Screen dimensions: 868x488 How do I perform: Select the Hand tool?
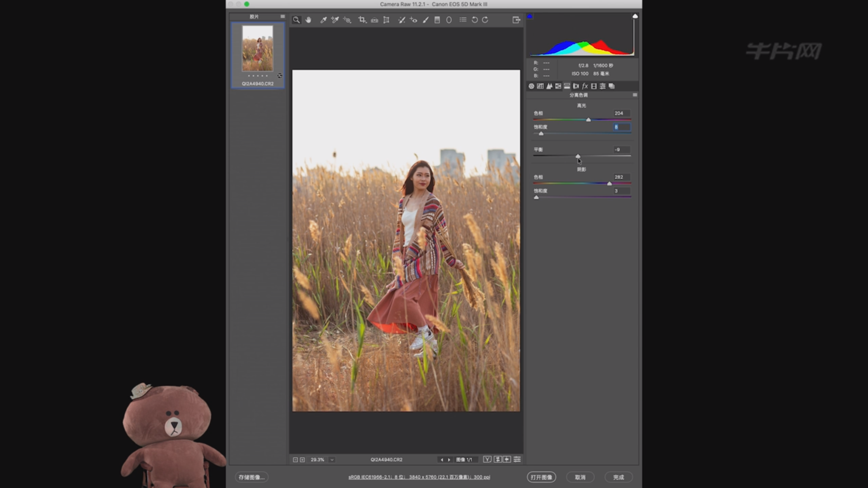point(308,20)
